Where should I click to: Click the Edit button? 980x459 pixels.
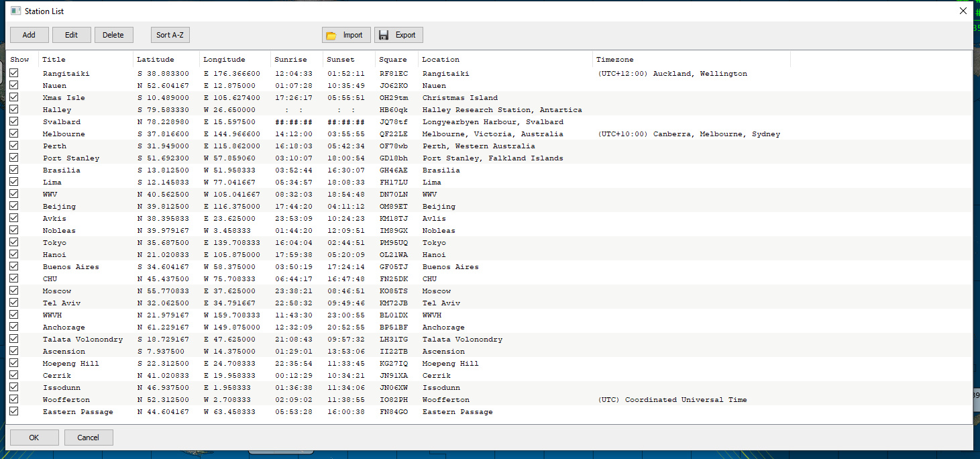[x=71, y=35]
